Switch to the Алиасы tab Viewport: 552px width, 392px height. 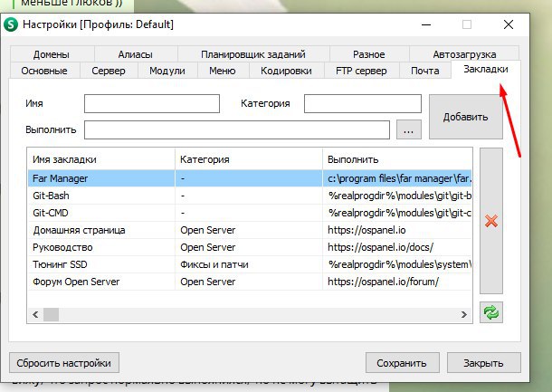[136, 54]
